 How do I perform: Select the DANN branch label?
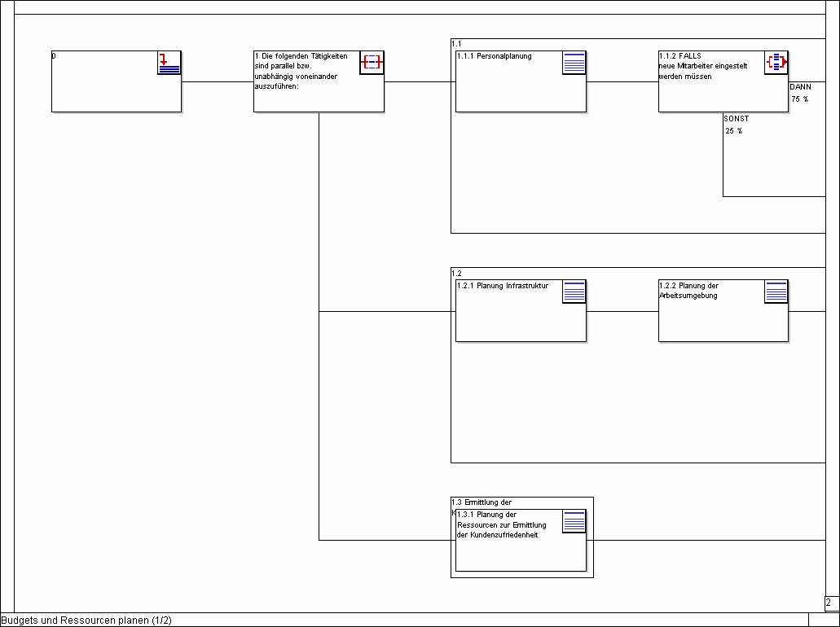[x=800, y=86]
